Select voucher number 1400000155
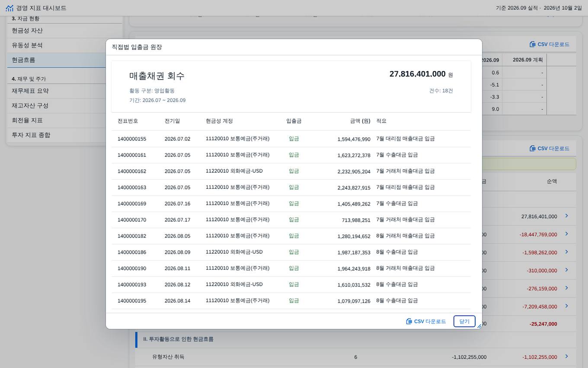The height and width of the screenshot is (368, 588). tap(132, 139)
